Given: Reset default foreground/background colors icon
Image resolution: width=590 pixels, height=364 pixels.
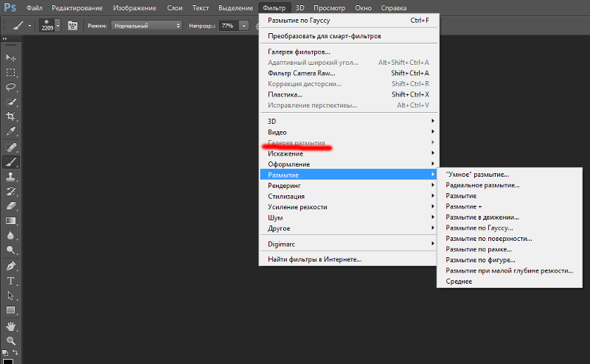Looking at the screenshot, I should pyautogui.click(x=5, y=353).
